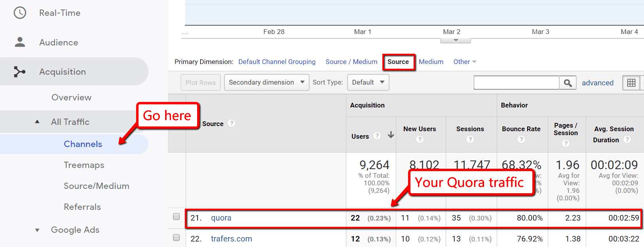Open the Acquisition section label
Screen dimensions: 644x247
click(63, 72)
